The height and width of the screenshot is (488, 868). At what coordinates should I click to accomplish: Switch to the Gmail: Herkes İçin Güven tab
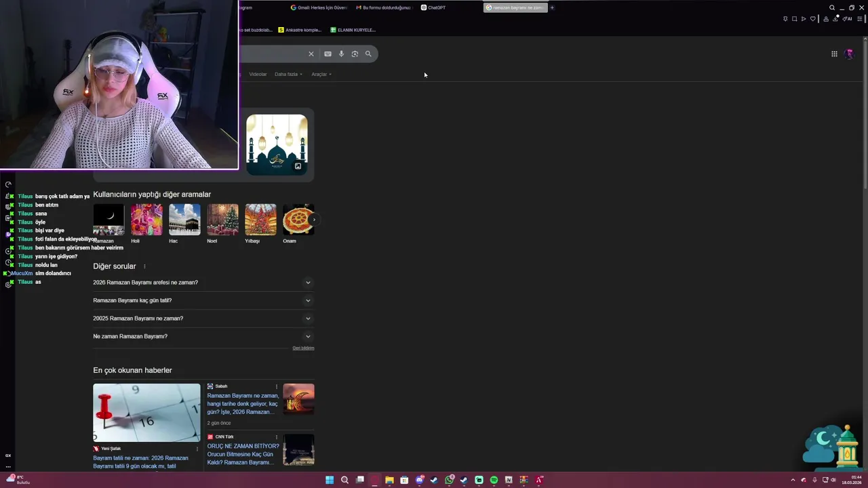(319, 7)
